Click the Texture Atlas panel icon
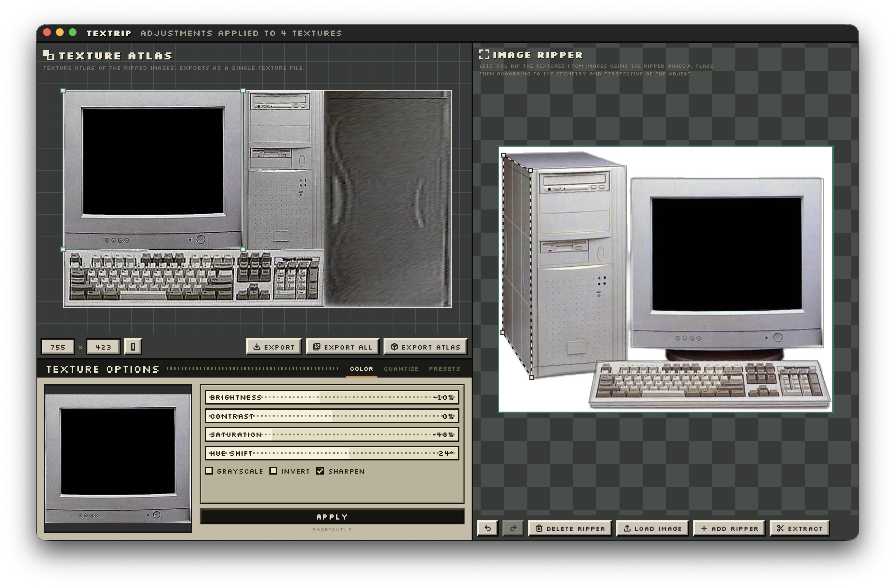 (48, 55)
